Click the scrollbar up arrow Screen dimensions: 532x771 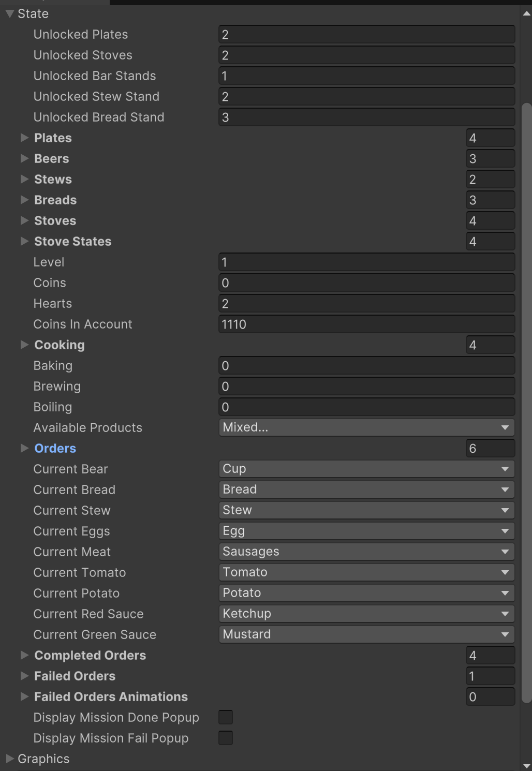click(x=527, y=13)
